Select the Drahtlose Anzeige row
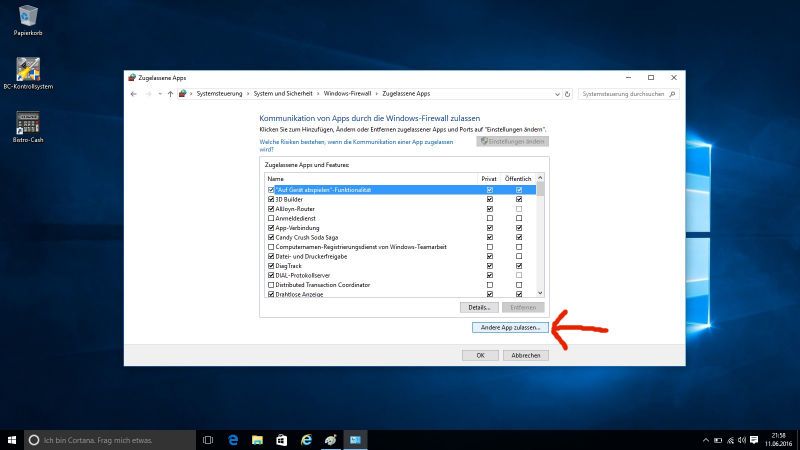The image size is (800, 450). click(401, 294)
